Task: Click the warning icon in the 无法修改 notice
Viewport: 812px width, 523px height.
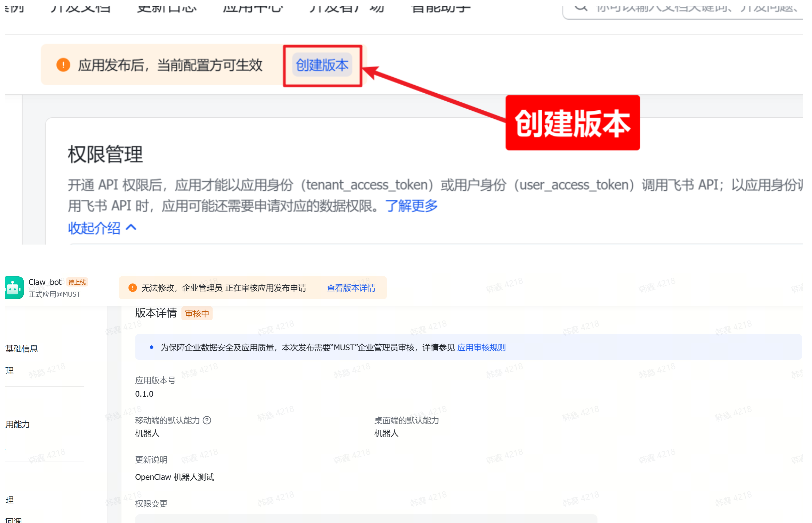Action: coord(132,288)
